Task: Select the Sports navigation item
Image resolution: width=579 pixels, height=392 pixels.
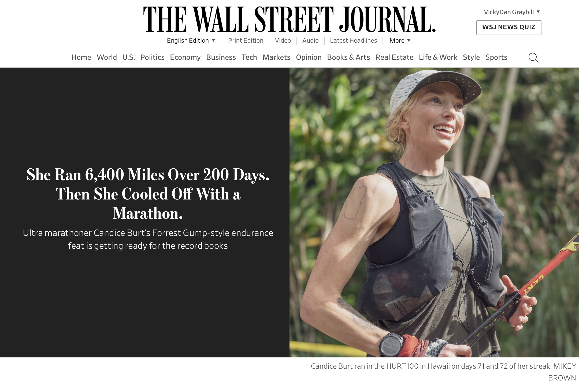Action: tap(496, 57)
